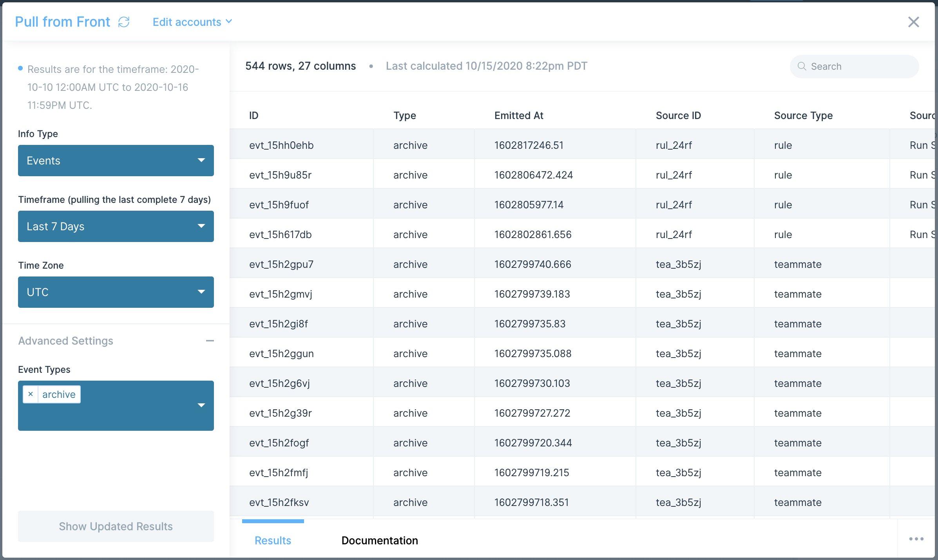The height and width of the screenshot is (560, 938).
Task: Click teammate source type in evt_15h2fksv row
Action: (x=798, y=502)
